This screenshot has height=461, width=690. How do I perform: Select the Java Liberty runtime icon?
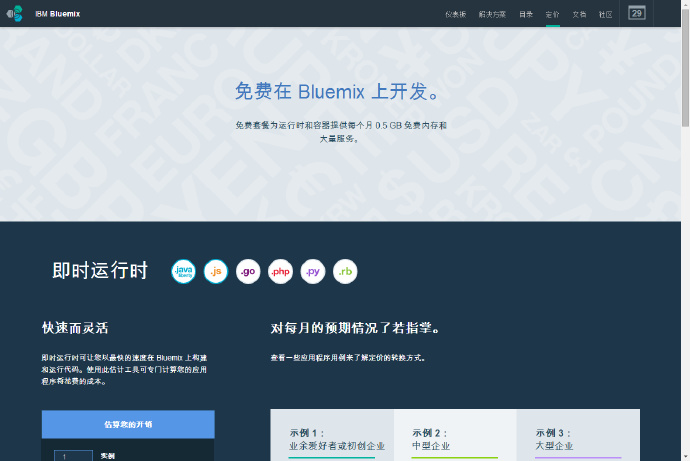pyautogui.click(x=184, y=271)
